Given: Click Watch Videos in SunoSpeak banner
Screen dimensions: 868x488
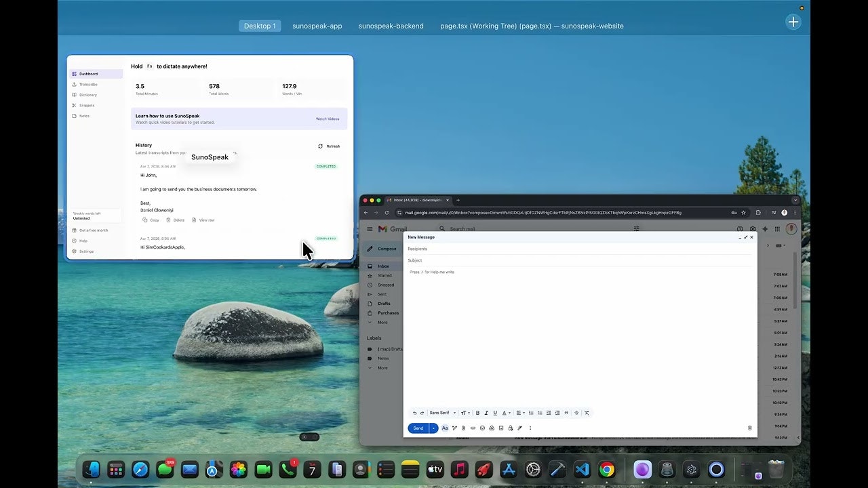Looking at the screenshot, I should click(x=328, y=119).
